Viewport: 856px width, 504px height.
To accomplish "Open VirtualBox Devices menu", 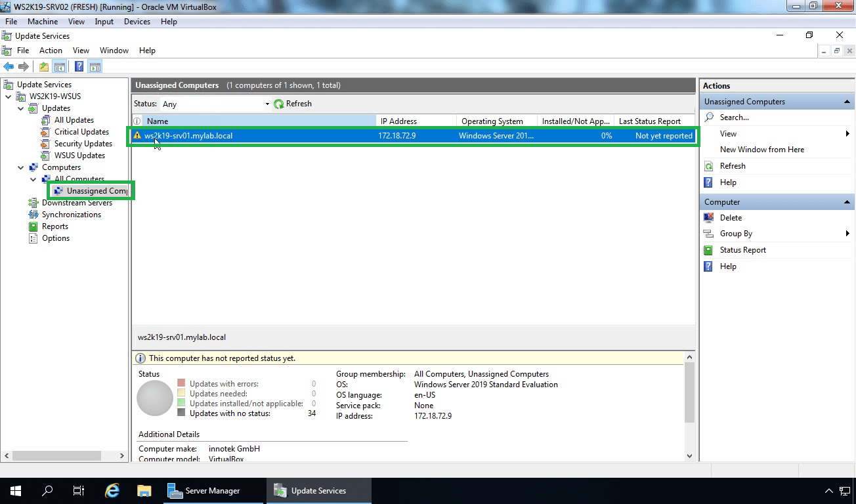I will click(137, 22).
